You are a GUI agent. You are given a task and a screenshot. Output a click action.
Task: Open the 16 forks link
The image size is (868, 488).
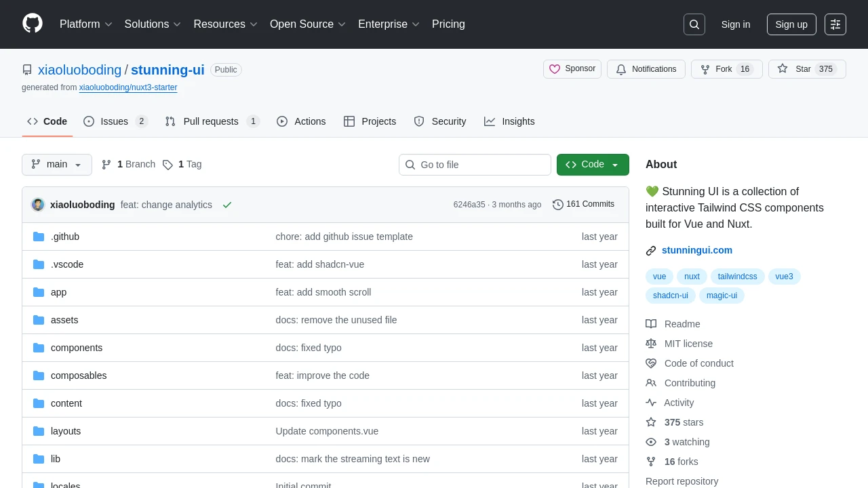(x=681, y=462)
